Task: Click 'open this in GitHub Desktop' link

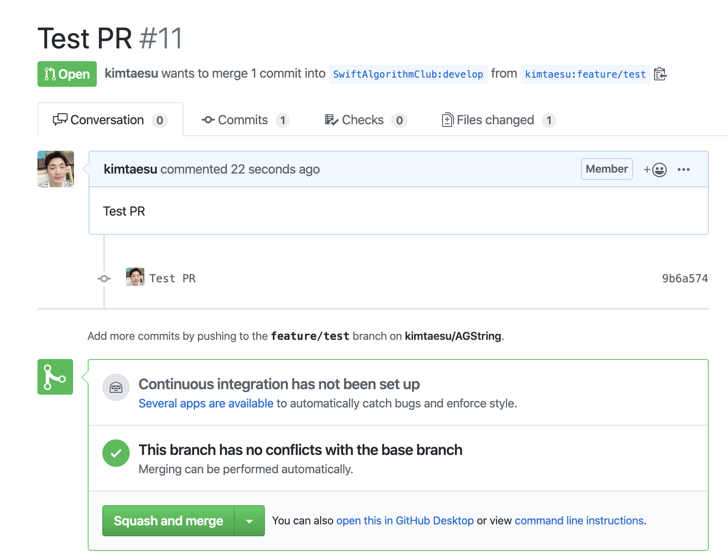Action: click(405, 521)
